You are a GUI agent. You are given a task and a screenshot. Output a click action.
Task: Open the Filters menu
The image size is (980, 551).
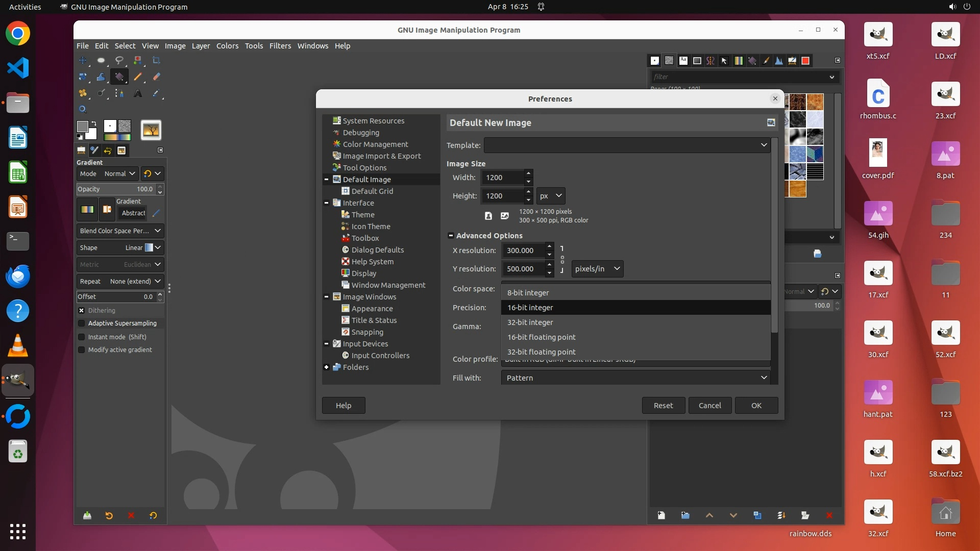[x=280, y=46]
